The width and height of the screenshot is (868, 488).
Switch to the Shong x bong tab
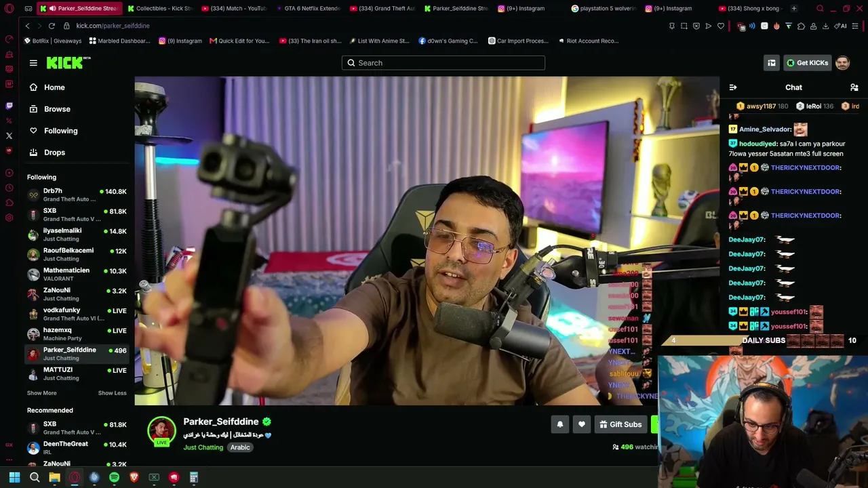(x=751, y=9)
